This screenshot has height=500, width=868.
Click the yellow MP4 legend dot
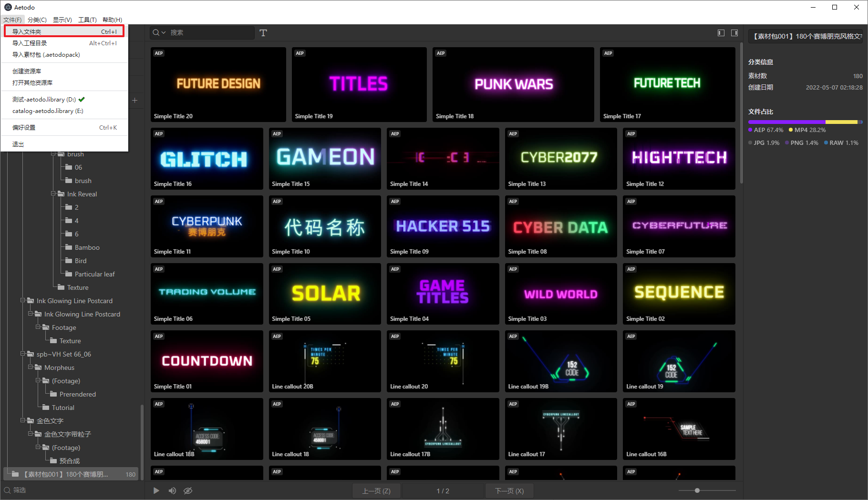coord(791,130)
